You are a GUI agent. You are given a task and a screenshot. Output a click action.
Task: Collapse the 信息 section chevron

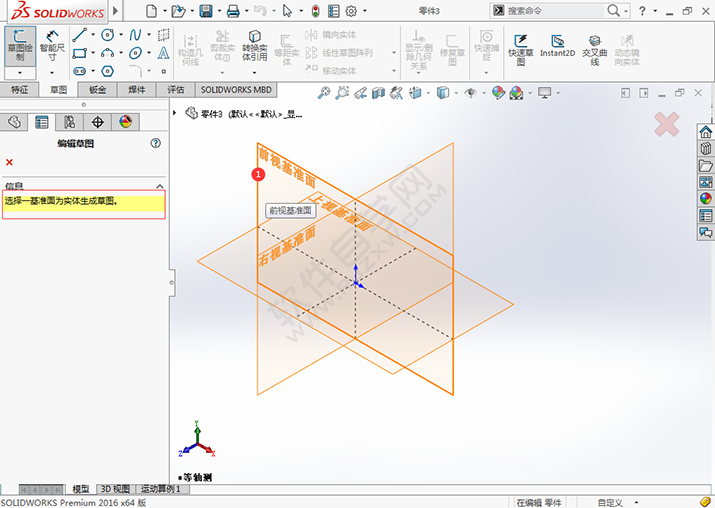point(158,186)
